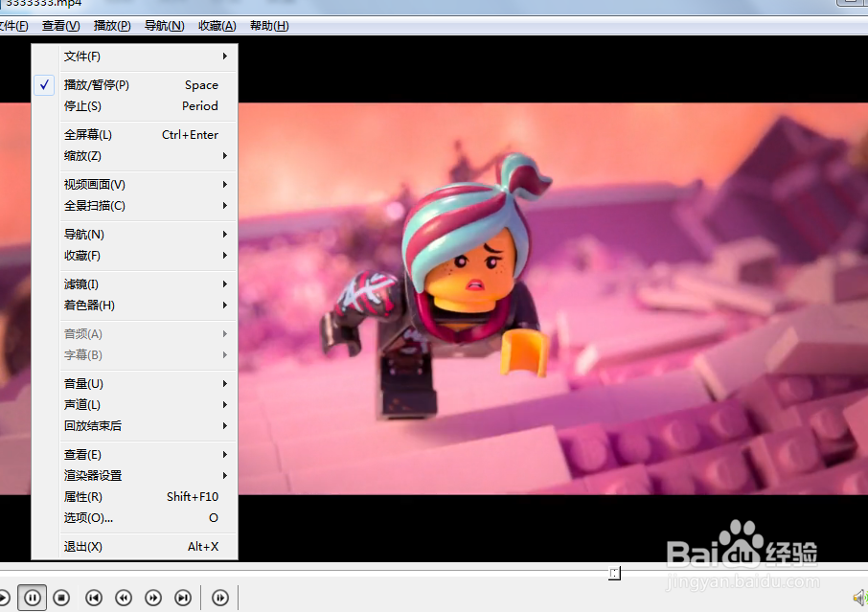Open 选项(O)... from the context menu
This screenshot has height=612, width=868.
pos(134,518)
